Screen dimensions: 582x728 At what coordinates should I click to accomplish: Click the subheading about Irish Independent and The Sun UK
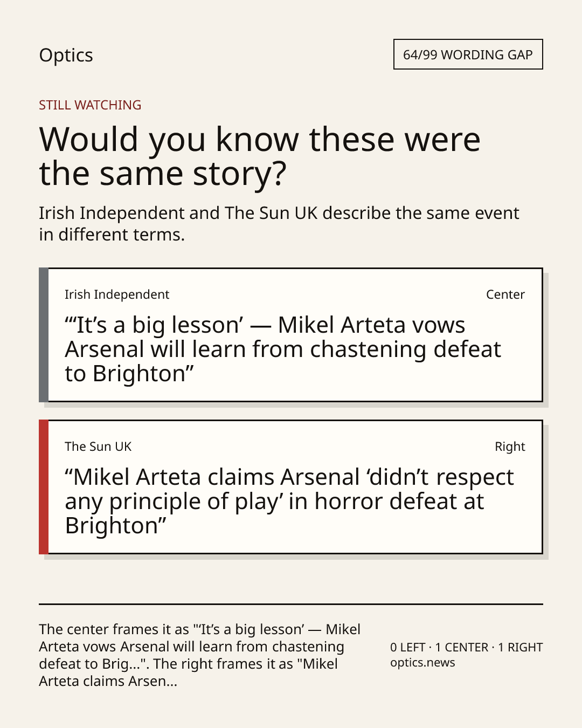coord(279,224)
